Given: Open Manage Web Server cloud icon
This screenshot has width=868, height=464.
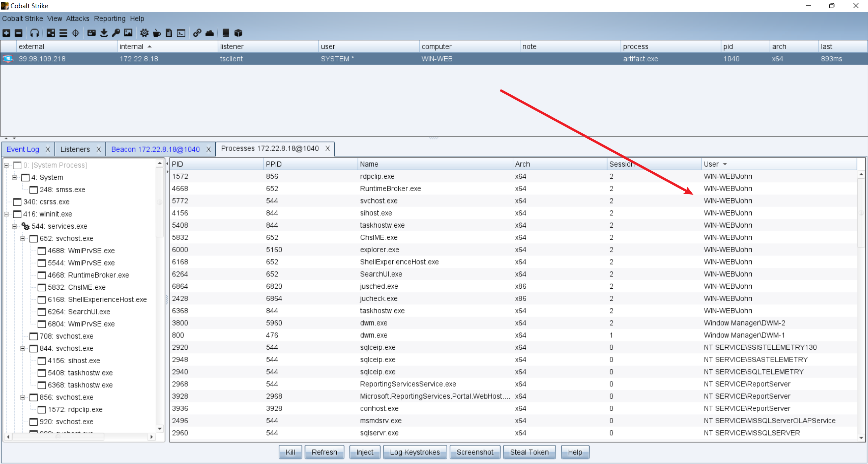Looking at the screenshot, I should pos(210,33).
